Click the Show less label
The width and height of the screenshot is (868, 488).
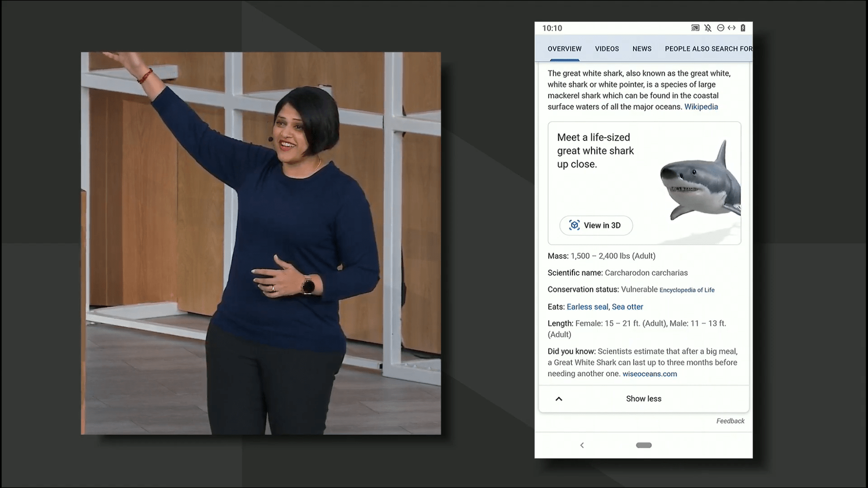643,399
